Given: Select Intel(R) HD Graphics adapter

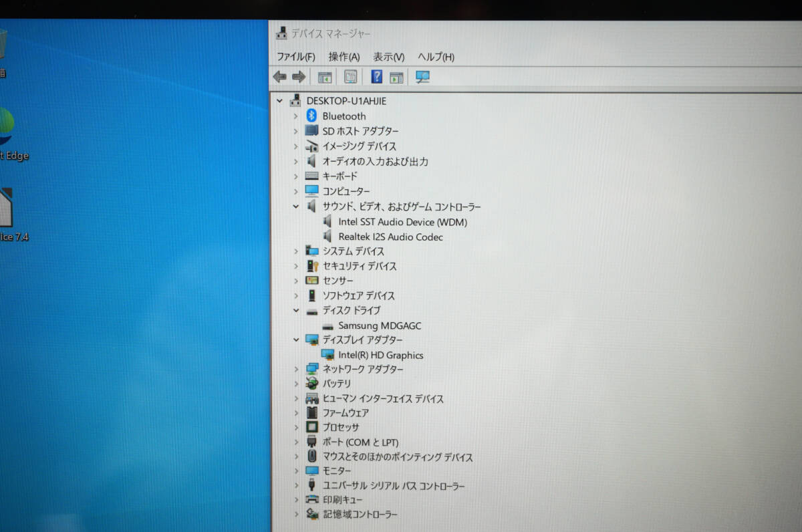Looking at the screenshot, I should [380, 355].
